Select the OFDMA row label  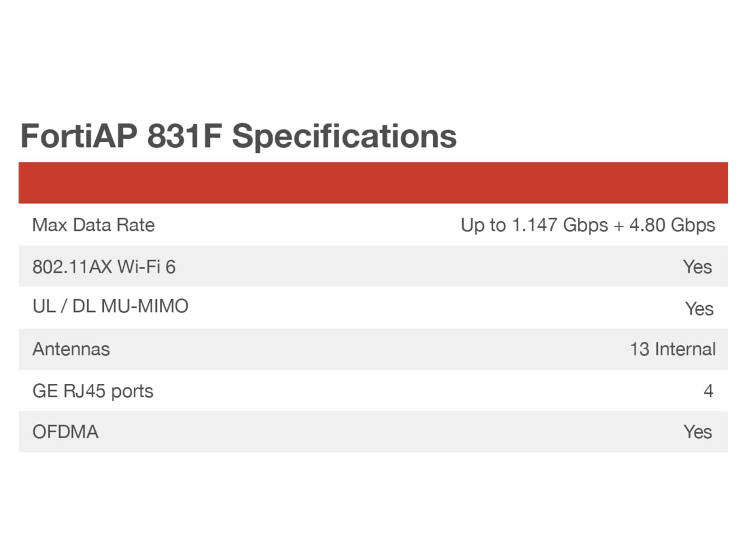point(65,432)
